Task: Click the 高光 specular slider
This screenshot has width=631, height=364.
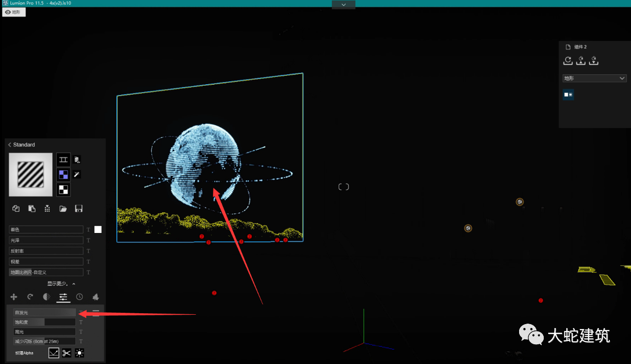Action: 45,332
